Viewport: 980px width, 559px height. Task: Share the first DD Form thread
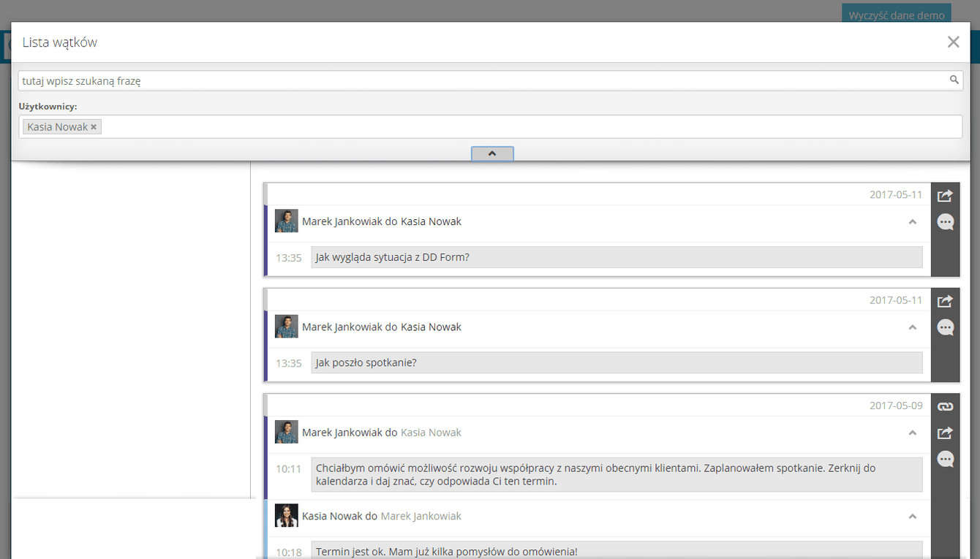click(945, 196)
